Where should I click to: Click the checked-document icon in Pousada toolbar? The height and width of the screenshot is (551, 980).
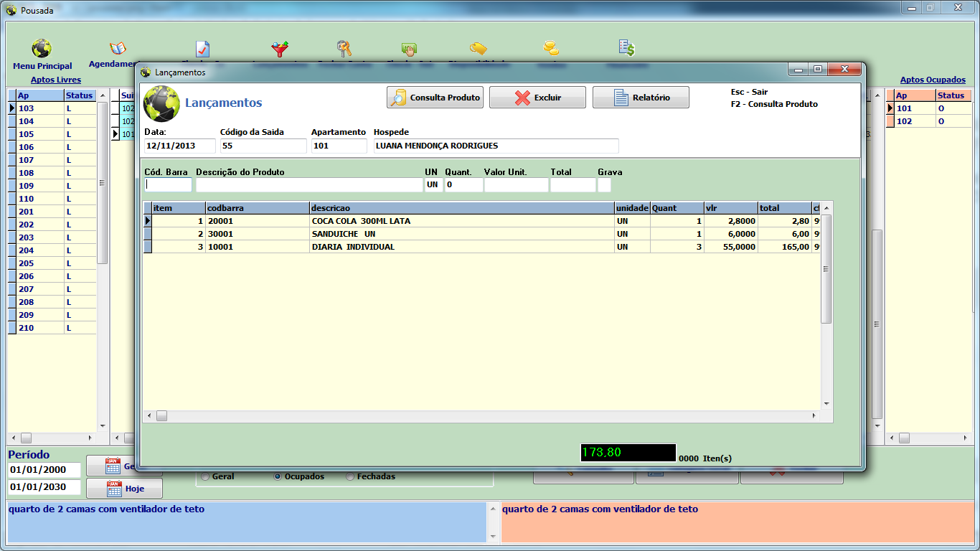pyautogui.click(x=203, y=49)
